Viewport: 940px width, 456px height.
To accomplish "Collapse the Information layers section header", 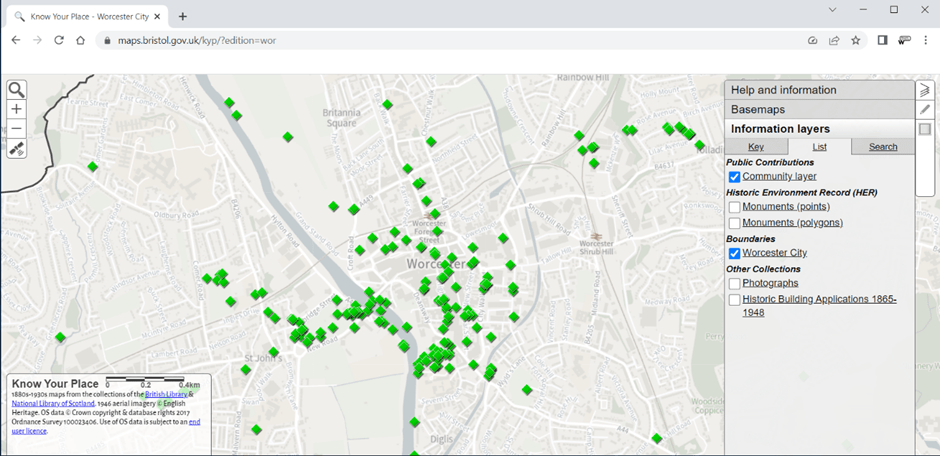I will [x=780, y=129].
